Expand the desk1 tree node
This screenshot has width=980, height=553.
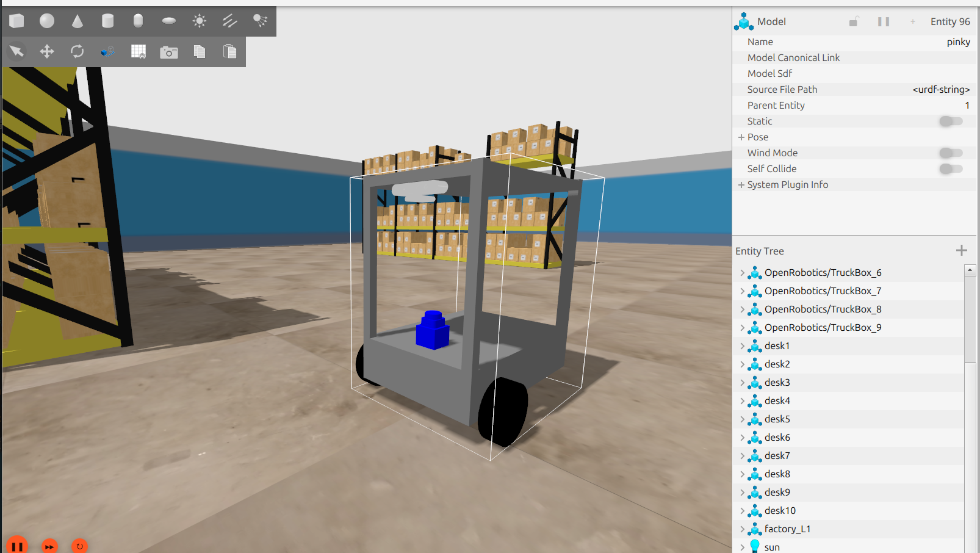743,346
